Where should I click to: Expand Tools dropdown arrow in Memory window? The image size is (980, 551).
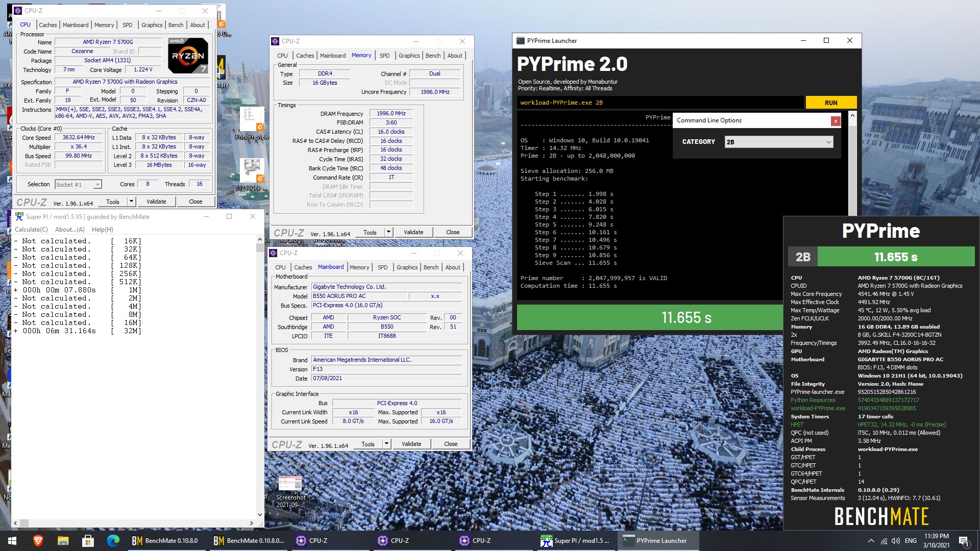(x=388, y=232)
